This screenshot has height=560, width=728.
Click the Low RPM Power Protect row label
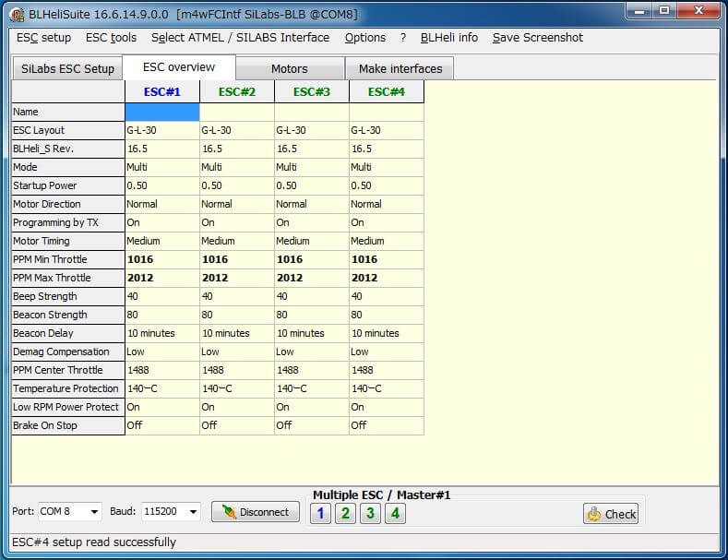click(68, 407)
